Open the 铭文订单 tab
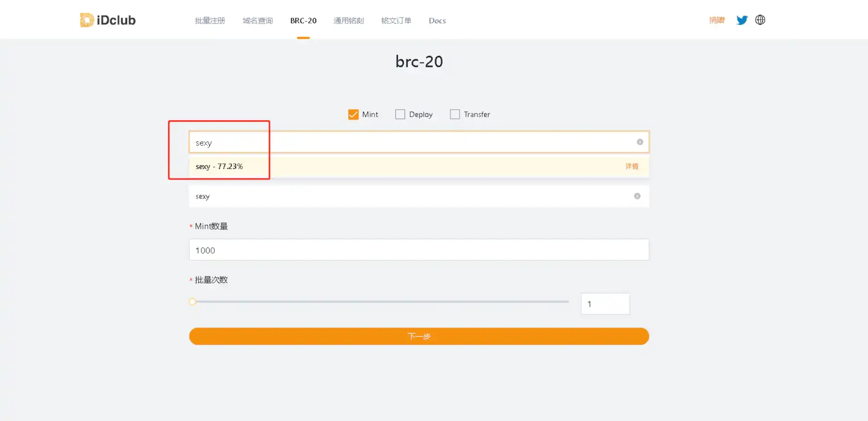 pos(396,20)
